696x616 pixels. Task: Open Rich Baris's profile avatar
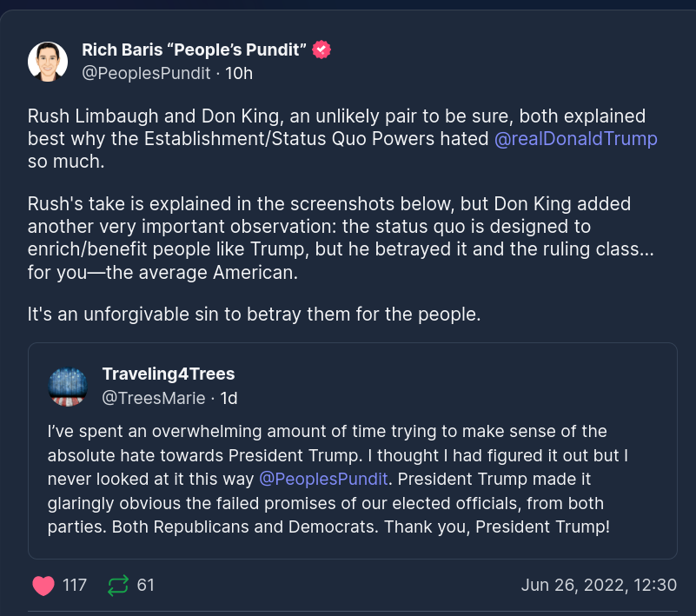(x=48, y=61)
